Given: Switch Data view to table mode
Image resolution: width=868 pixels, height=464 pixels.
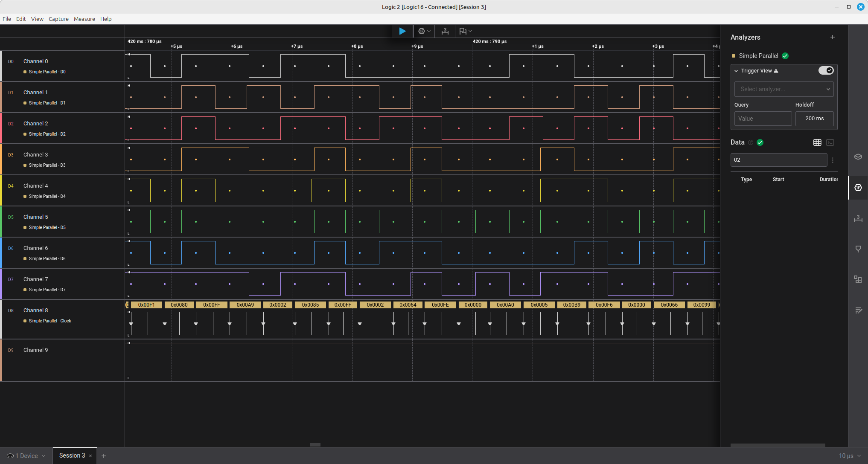Looking at the screenshot, I should [817, 142].
